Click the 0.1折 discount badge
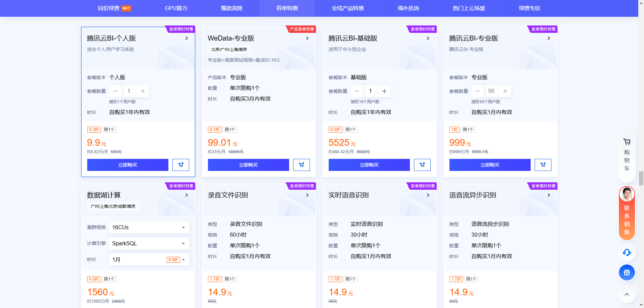 (215, 130)
